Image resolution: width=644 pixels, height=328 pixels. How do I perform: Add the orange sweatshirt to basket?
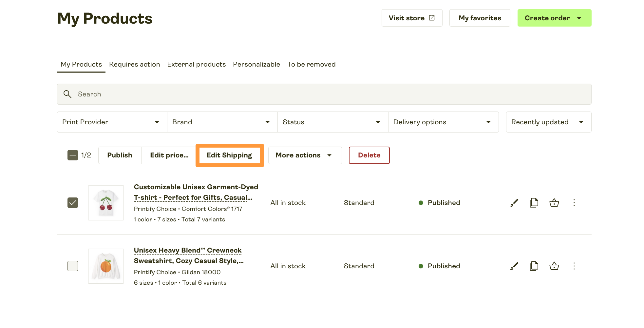click(554, 266)
